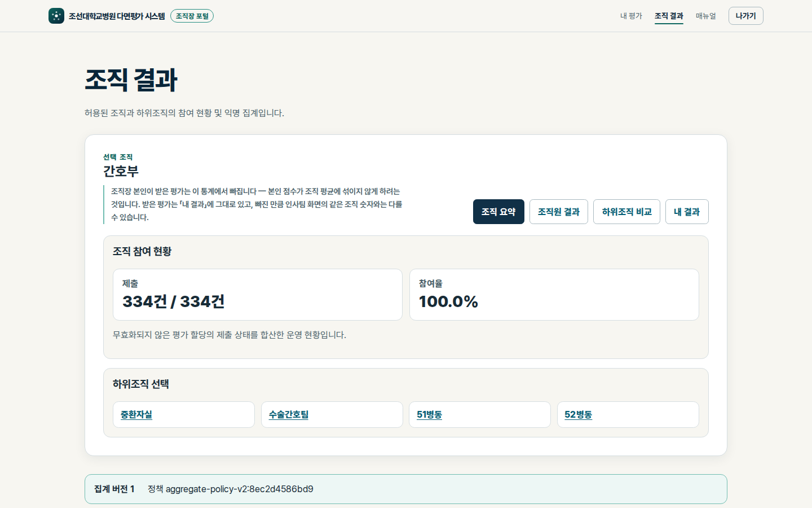Click the 조직 결과 page heading

click(131, 80)
